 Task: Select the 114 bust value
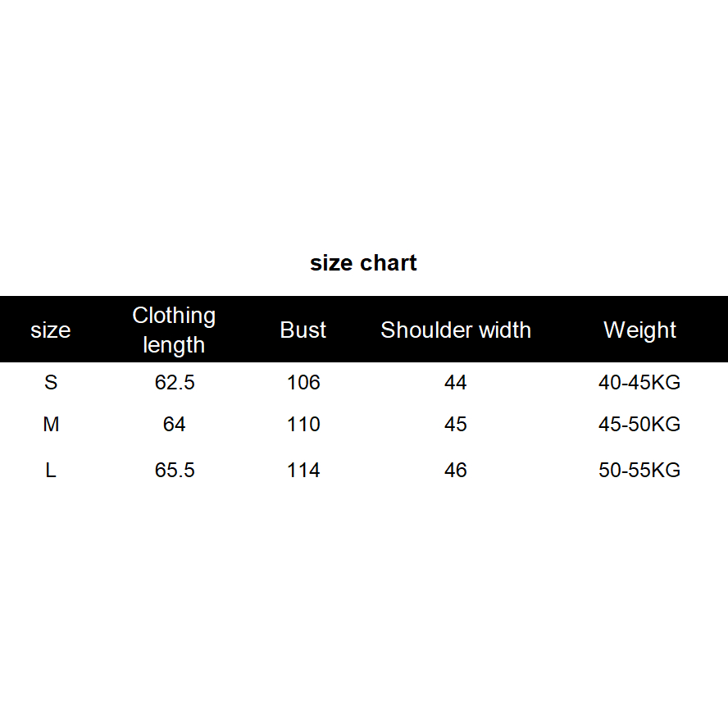[x=303, y=471]
